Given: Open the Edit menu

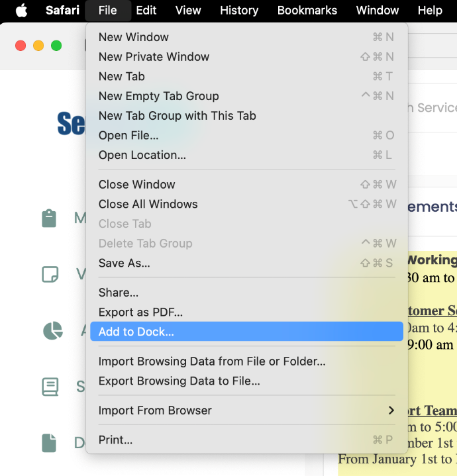Looking at the screenshot, I should 146,10.
